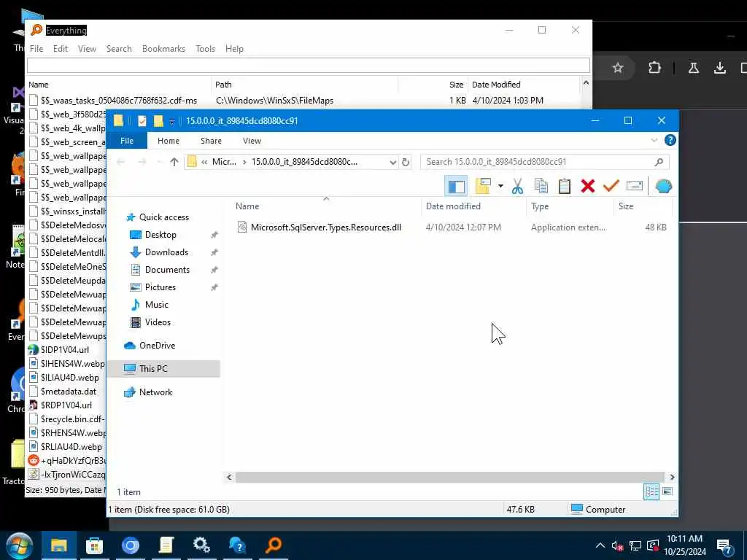The width and height of the screenshot is (747, 560).
Task: Click the Cut scissors icon
Action: tap(517, 186)
